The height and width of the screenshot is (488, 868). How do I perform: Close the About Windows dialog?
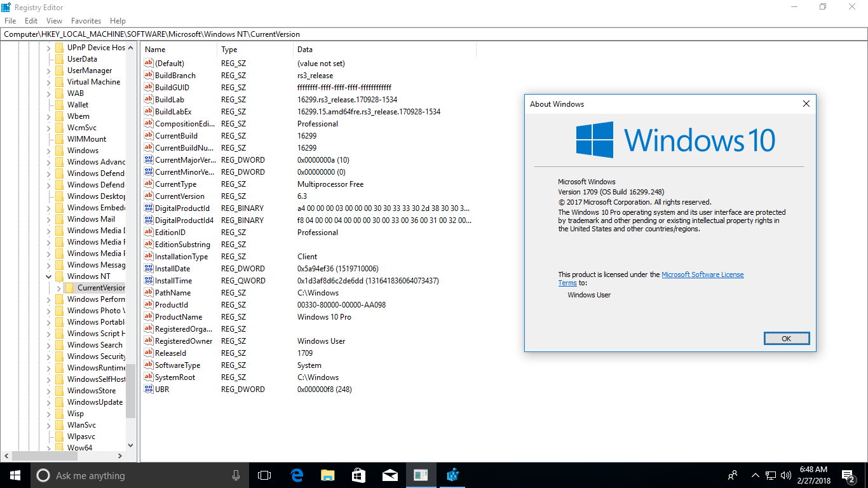click(x=806, y=104)
